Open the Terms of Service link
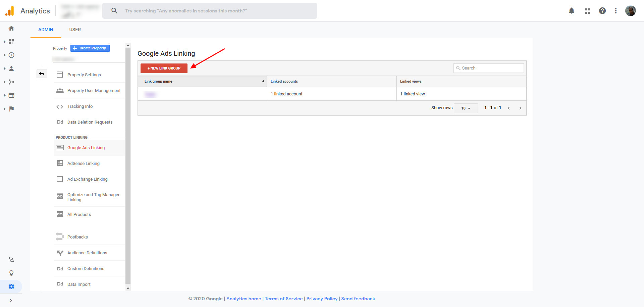This screenshot has height=307, width=644. click(284, 299)
